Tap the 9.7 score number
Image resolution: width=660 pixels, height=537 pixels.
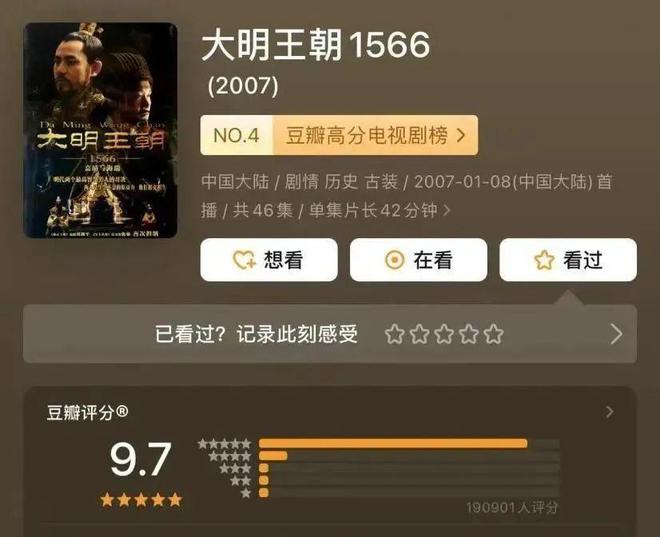coord(141,459)
